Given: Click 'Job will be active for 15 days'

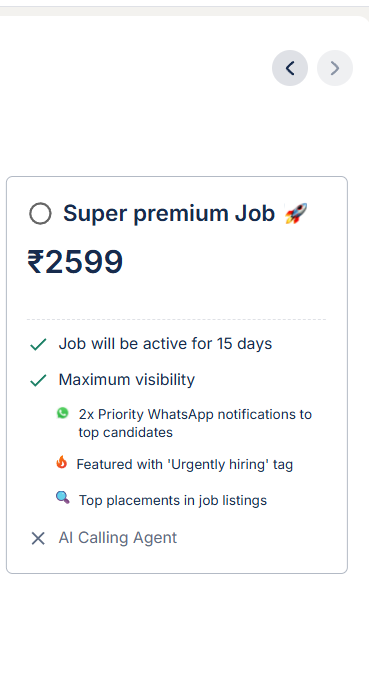Looking at the screenshot, I should [165, 344].
